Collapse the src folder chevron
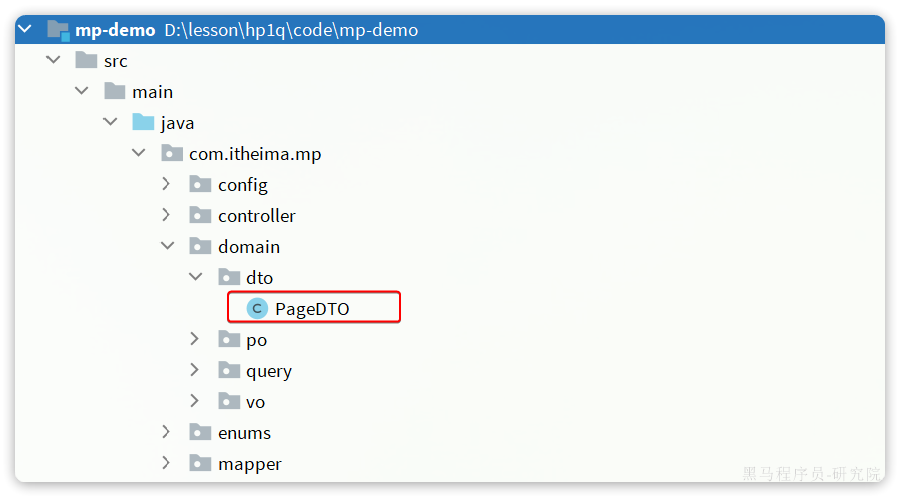 pos(53,61)
